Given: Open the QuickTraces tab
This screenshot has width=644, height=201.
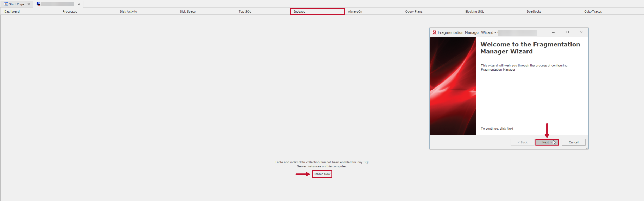Looking at the screenshot, I should [593, 12].
